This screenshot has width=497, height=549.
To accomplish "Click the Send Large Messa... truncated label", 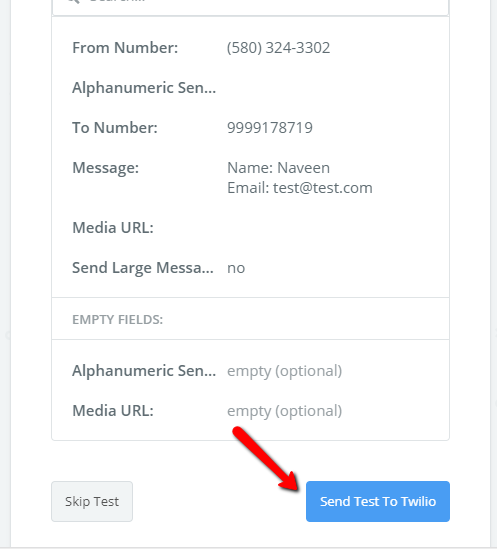I will pyautogui.click(x=143, y=268).
